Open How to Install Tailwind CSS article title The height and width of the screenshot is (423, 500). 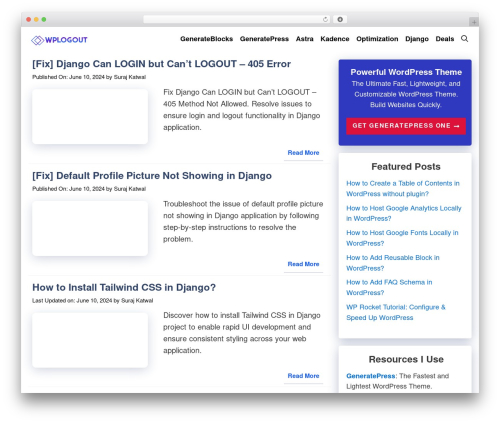pyautogui.click(x=124, y=287)
